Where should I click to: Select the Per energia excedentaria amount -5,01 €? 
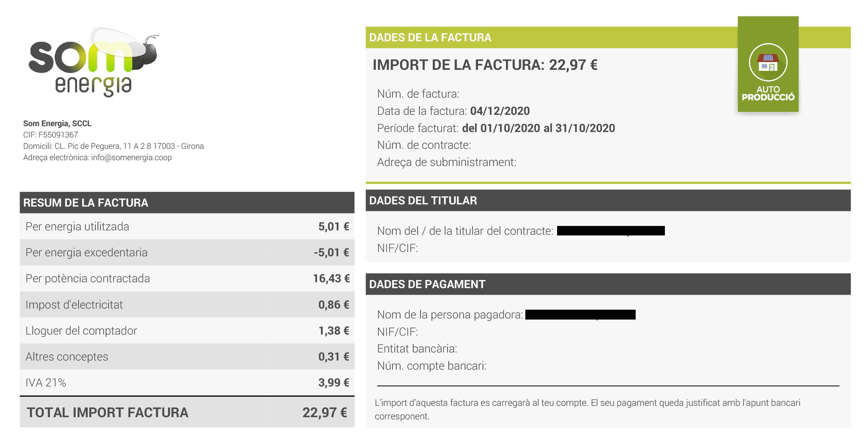(331, 253)
